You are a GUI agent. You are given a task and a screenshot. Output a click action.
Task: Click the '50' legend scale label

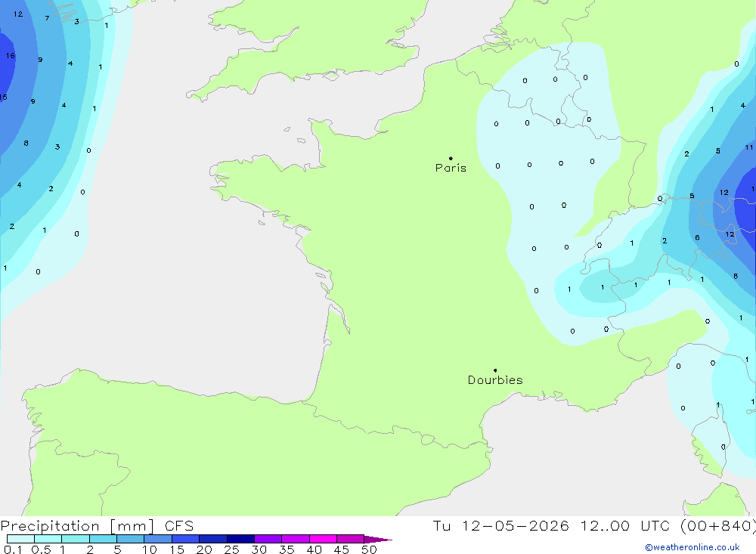(x=369, y=549)
